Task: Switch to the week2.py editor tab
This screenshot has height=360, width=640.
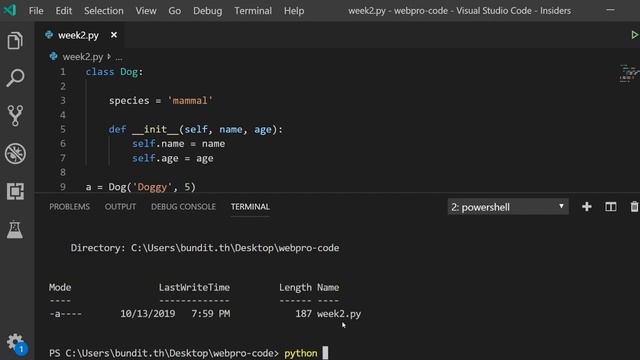Action: pyautogui.click(x=78, y=36)
